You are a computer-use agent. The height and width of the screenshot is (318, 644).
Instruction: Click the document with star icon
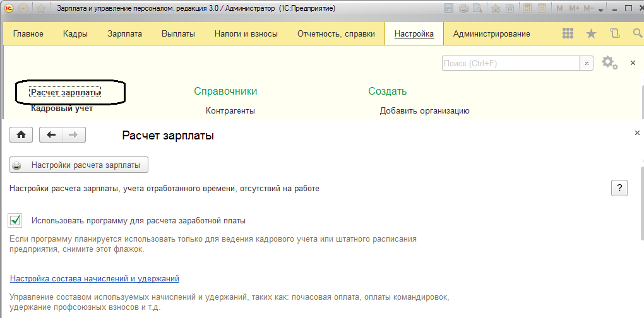click(x=510, y=8)
